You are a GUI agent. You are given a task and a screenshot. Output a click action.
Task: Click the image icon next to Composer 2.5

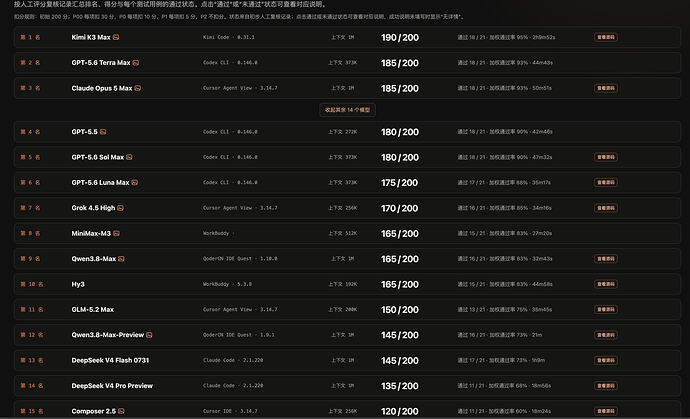pyautogui.click(x=121, y=411)
